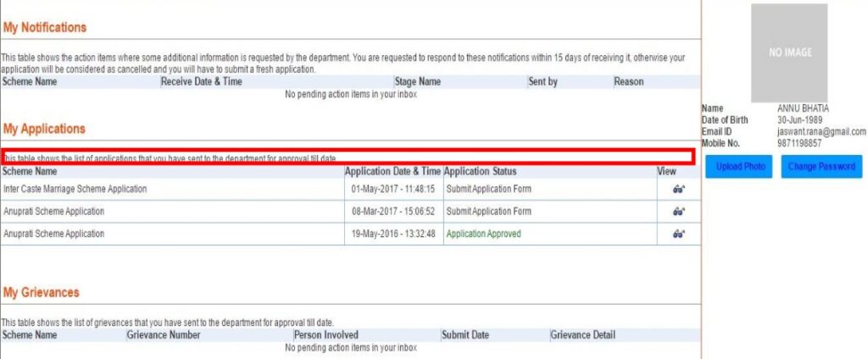This screenshot has height=359, width=868.
Task: View the approved Anuprati application from 19-May-2016
Action: [x=678, y=234]
